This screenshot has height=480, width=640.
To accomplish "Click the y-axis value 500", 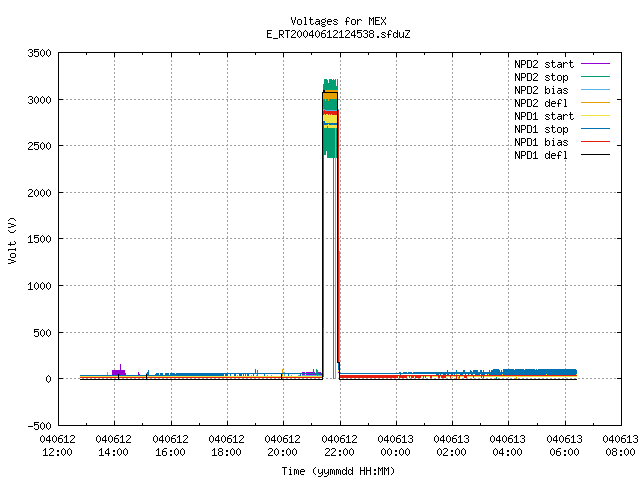I will 43,333.
